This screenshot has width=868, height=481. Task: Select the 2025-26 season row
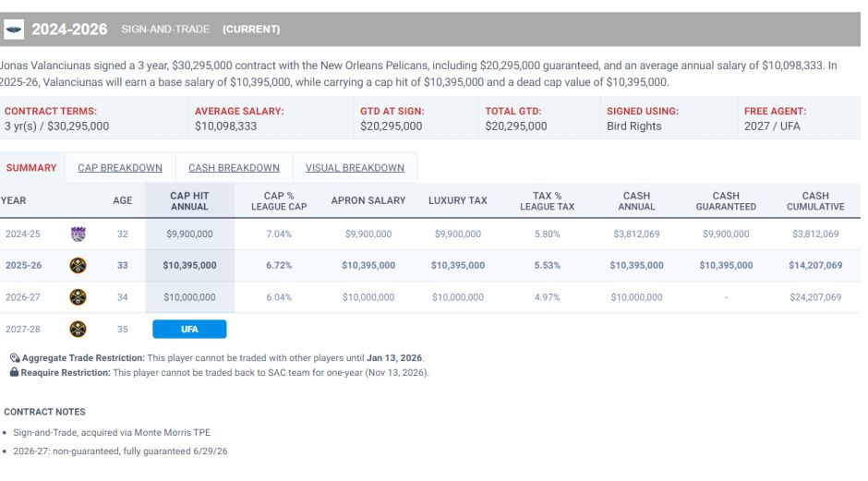pos(430,265)
